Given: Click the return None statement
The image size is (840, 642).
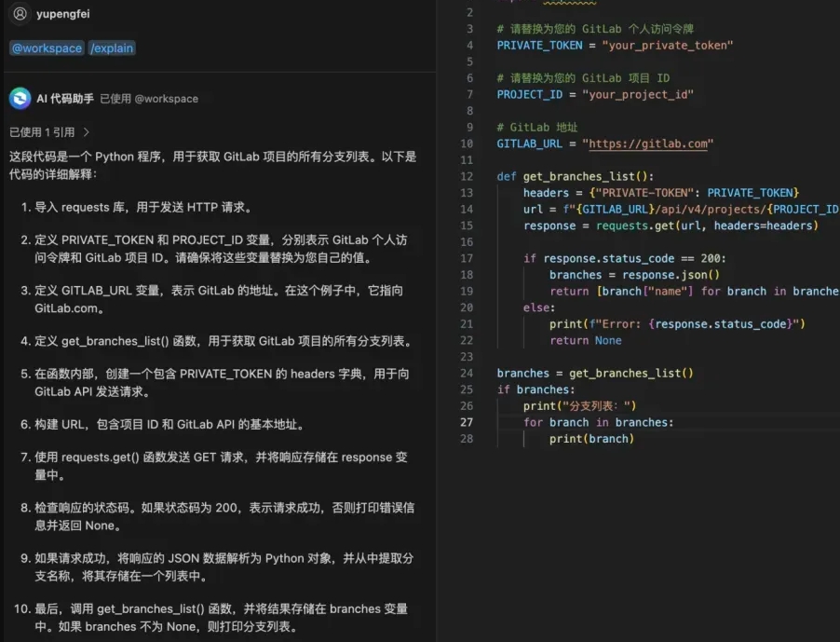Looking at the screenshot, I should click(585, 340).
